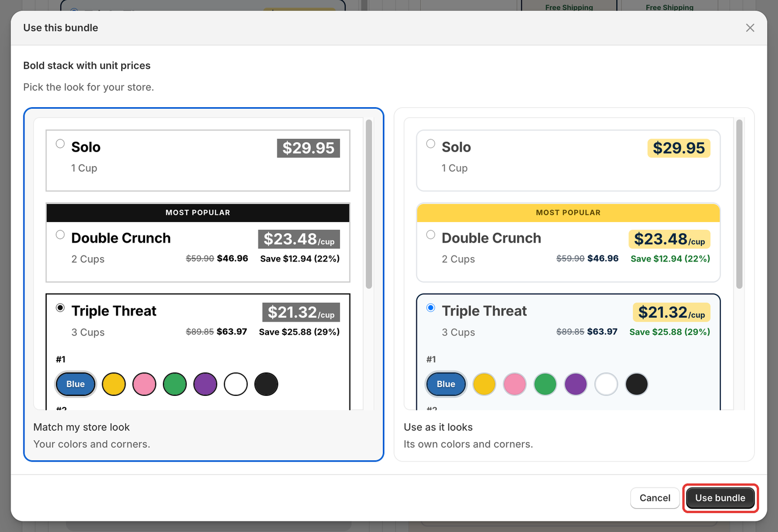Choose the Use as it looks option
The width and height of the screenshot is (778, 532).
(574, 284)
